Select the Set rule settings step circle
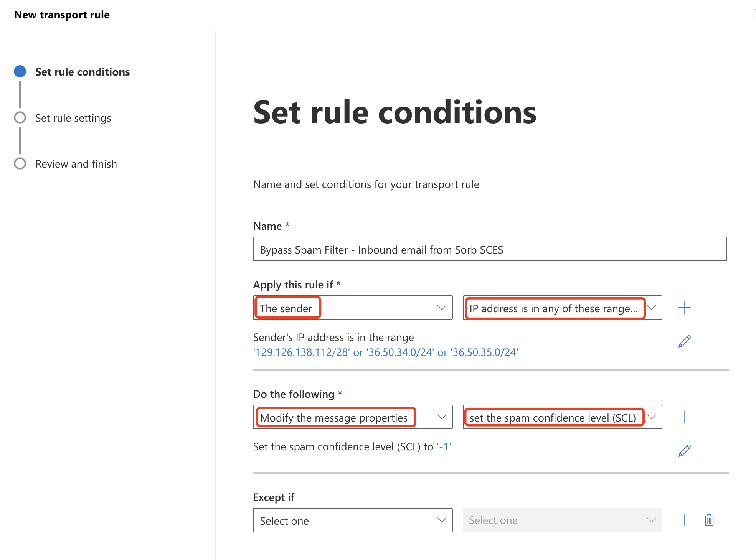Screen dimensions: 756x560 point(20,118)
